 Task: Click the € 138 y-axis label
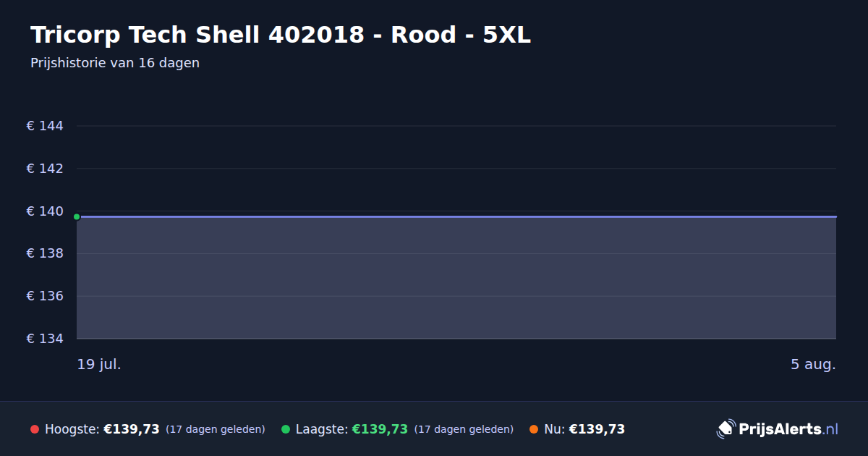(45, 253)
